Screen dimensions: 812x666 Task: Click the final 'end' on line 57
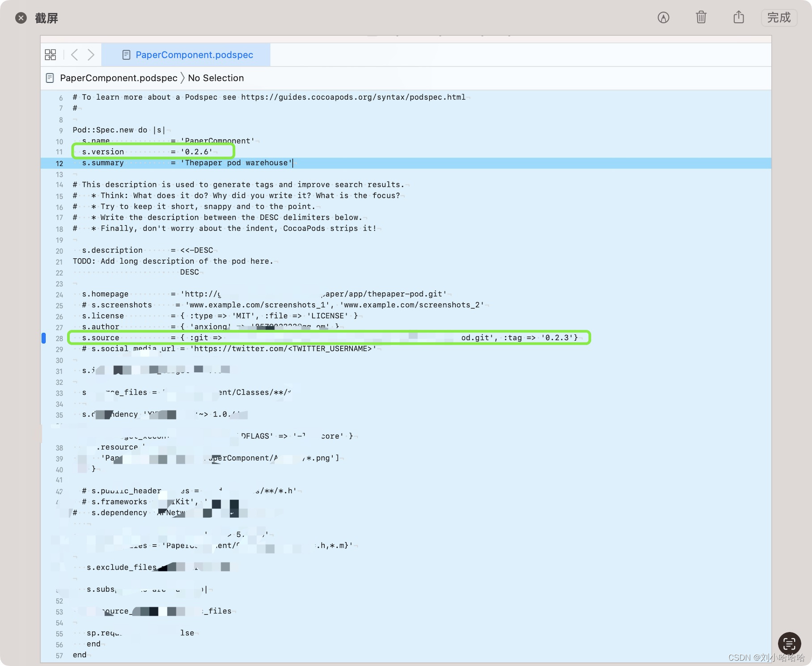(80, 655)
